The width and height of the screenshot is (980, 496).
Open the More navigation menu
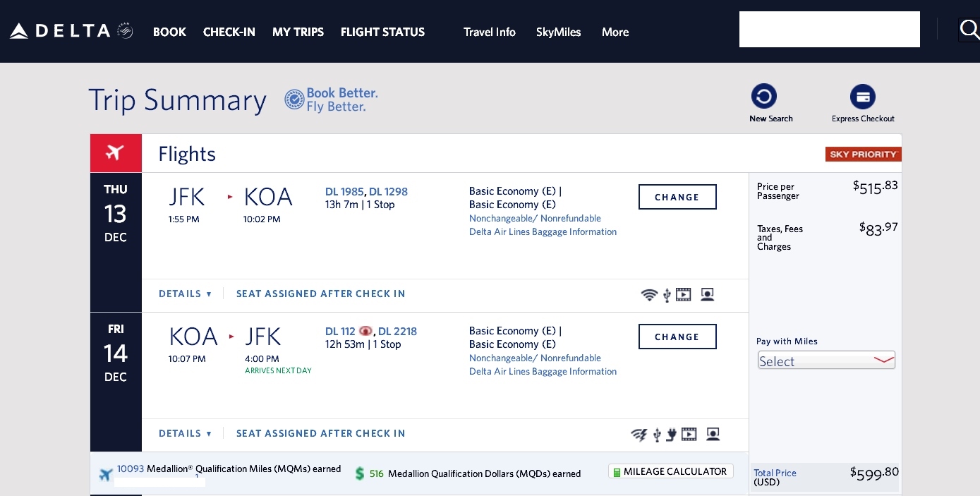coord(615,32)
